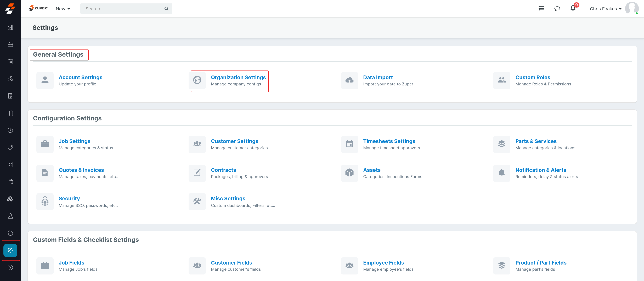Open the chat speech bubble icon
This screenshot has width=644, height=281.
pos(557,9)
